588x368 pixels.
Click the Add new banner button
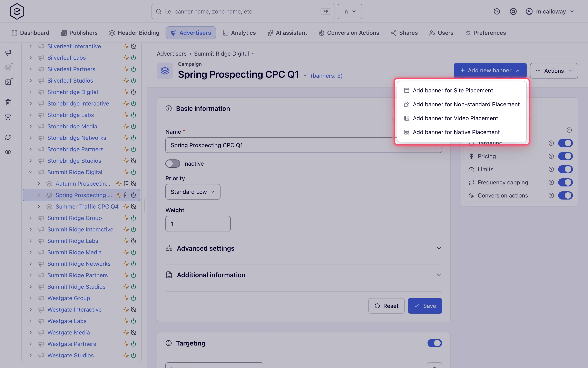point(490,71)
